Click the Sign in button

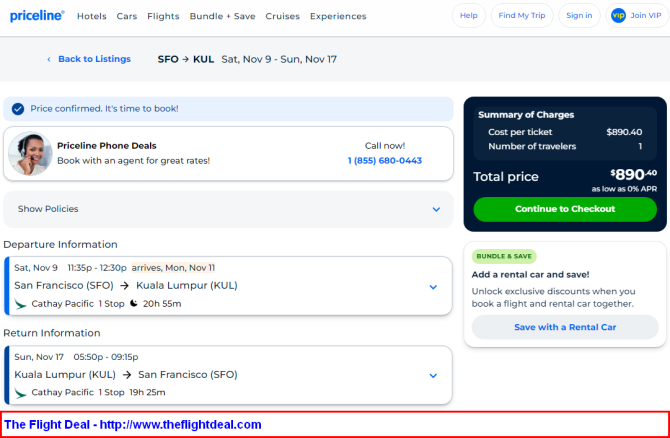[579, 15]
